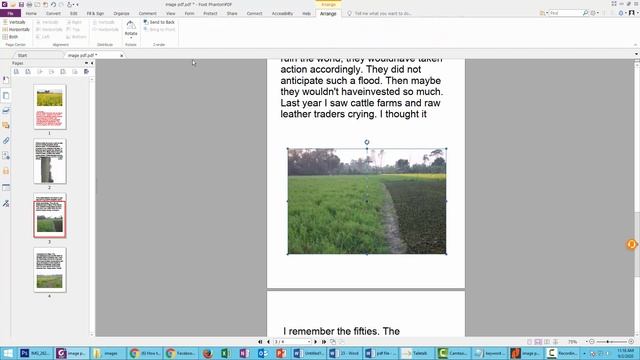Center object Vertically on page
The width and height of the screenshot is (640, 360).
(x=14, y=22)
